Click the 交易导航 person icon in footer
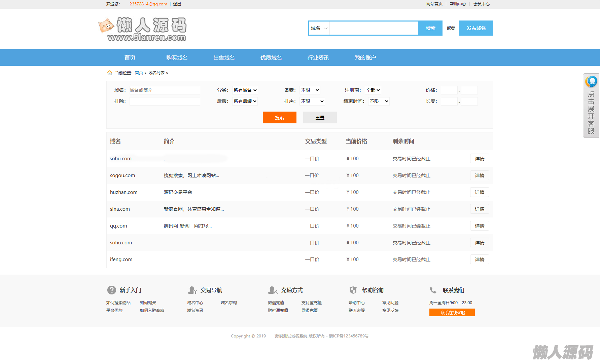 point(192,290)
